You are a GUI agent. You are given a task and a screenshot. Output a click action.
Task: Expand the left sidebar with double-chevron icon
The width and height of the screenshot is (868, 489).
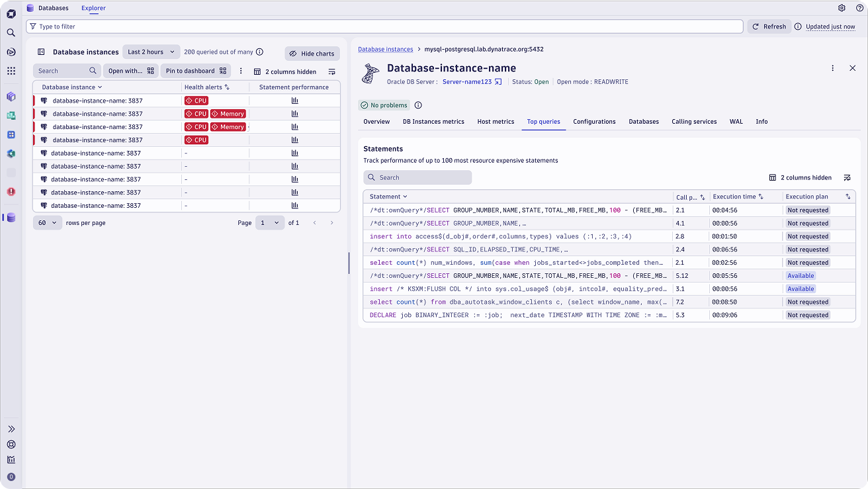click(11, 429)
